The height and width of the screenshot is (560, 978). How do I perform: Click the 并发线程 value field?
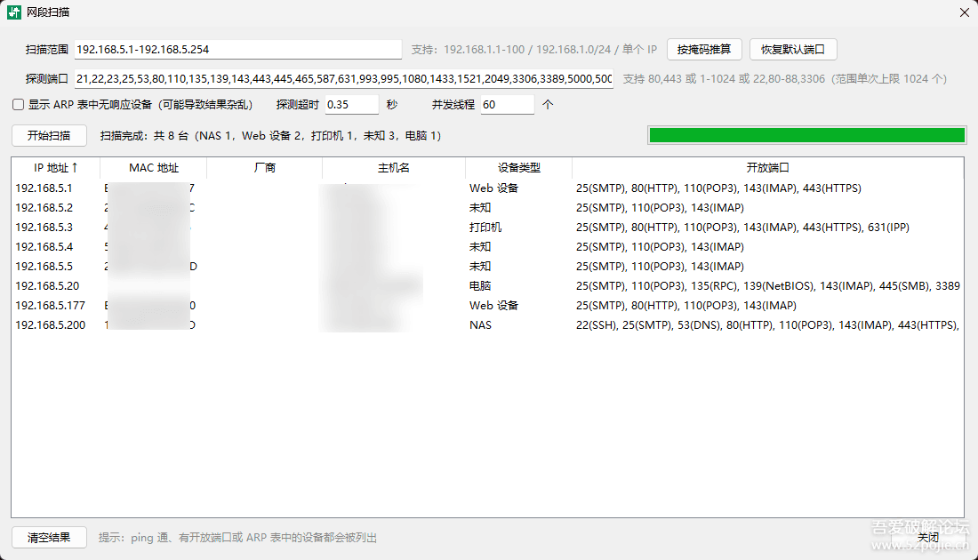(507, 105)
